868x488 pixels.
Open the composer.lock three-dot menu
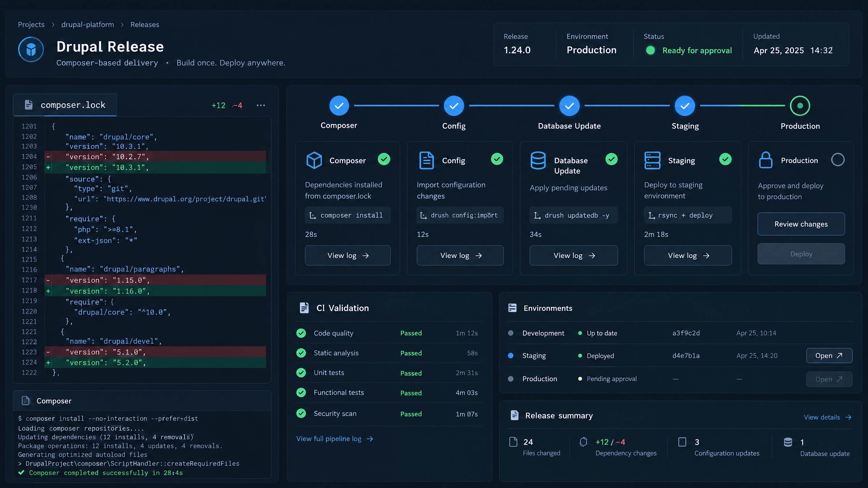(261, 105)
